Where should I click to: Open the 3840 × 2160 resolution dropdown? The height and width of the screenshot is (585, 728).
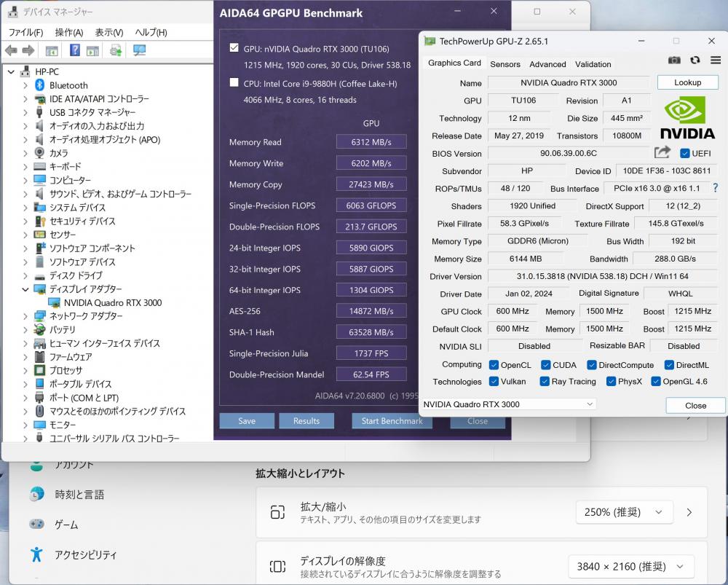pos(631,566)
